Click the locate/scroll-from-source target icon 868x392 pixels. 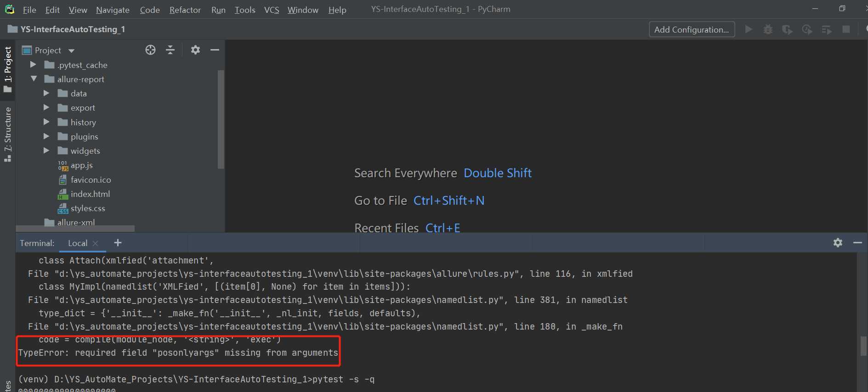coord(150,50)
